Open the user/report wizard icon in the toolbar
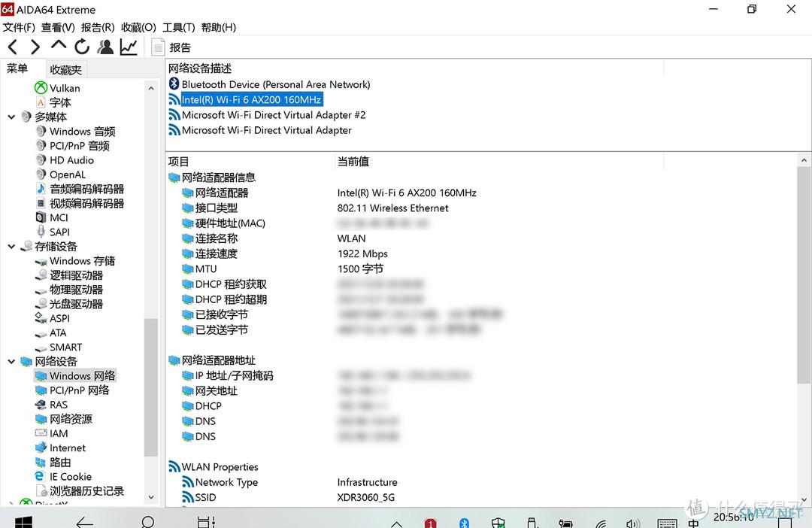This screenshot has width=812, height=528. coord(106,47)
